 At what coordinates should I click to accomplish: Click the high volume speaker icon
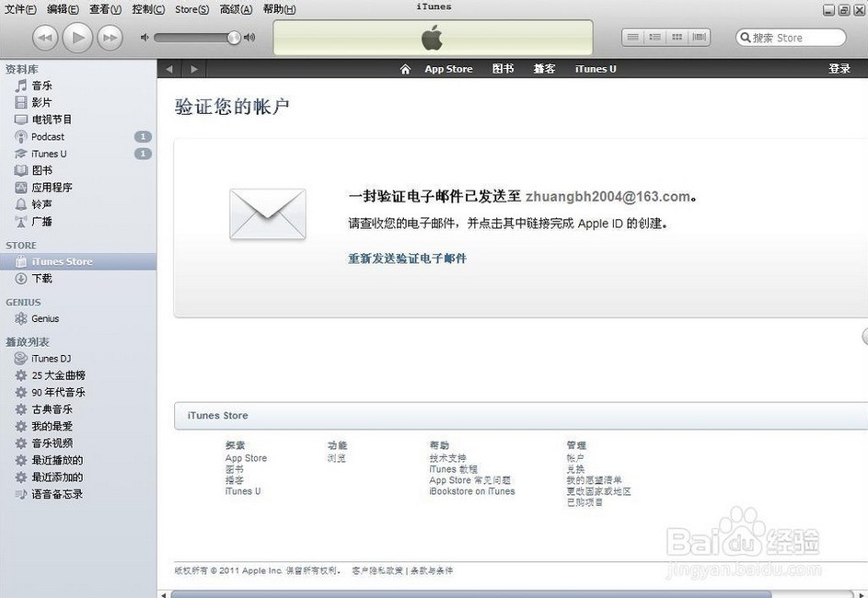click(249, 38)
